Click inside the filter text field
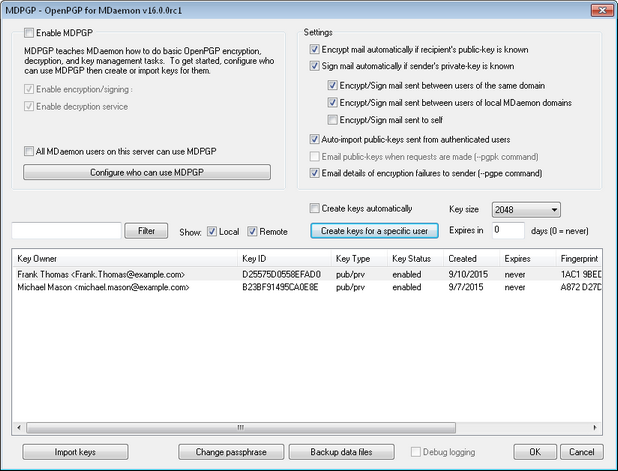618x471 pixels. (x=66, y=231)
